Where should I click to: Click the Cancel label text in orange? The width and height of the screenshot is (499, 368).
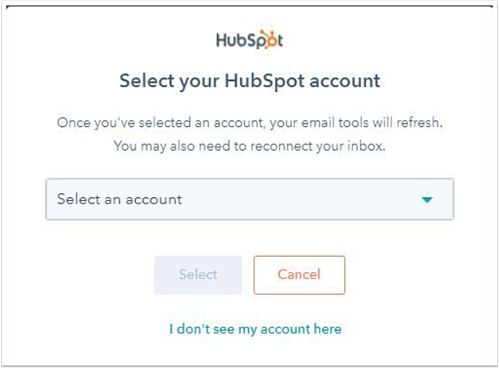pos(299,275)
